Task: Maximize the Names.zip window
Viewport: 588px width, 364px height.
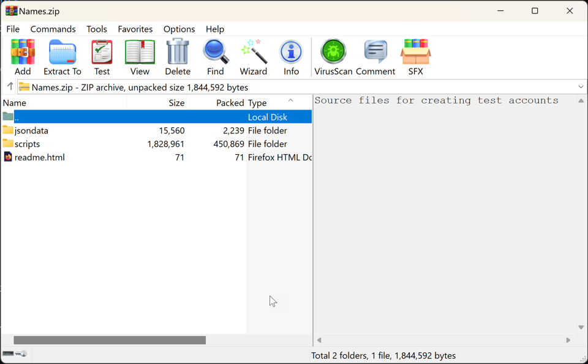Action: click(x=535, y=11)
